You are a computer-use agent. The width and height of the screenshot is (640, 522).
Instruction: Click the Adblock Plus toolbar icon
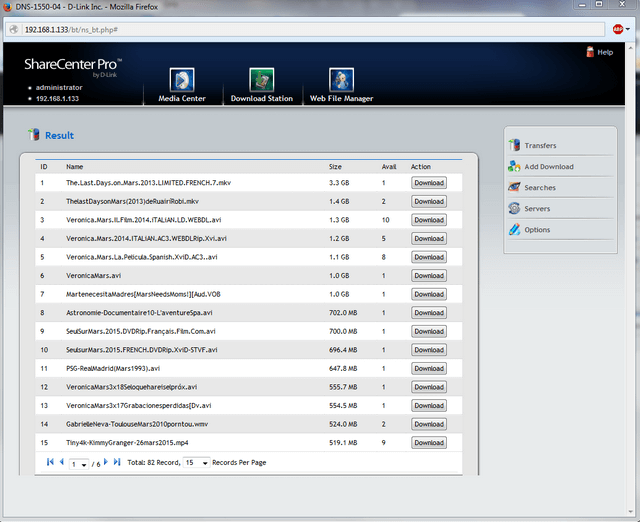(x=616, y=29)
